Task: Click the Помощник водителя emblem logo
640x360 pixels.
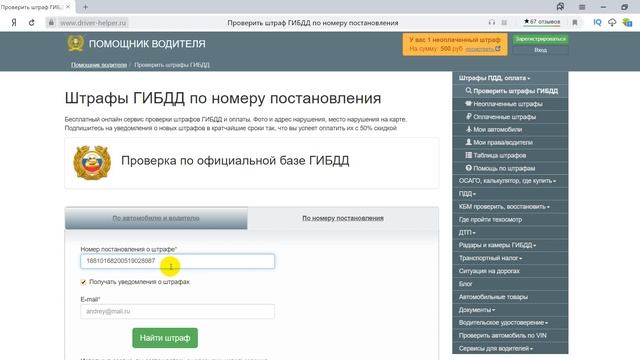Action: (76, 43)
